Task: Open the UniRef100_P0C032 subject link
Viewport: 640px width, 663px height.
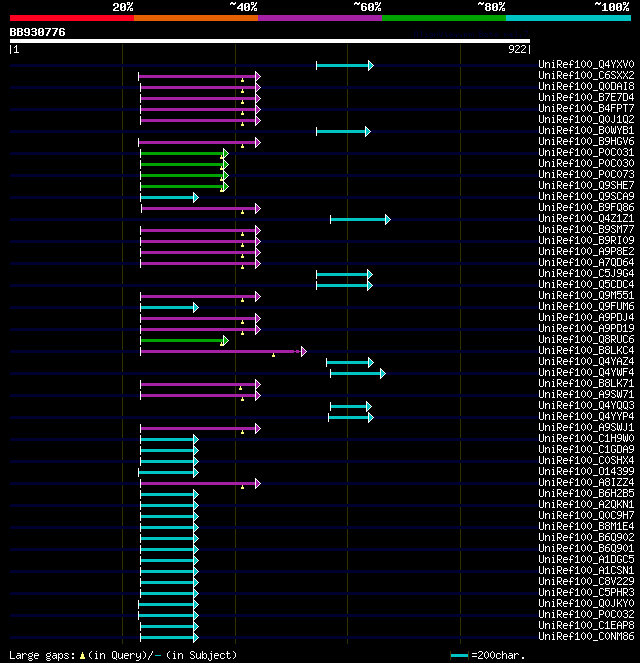Action: click(x=586, y=614)
